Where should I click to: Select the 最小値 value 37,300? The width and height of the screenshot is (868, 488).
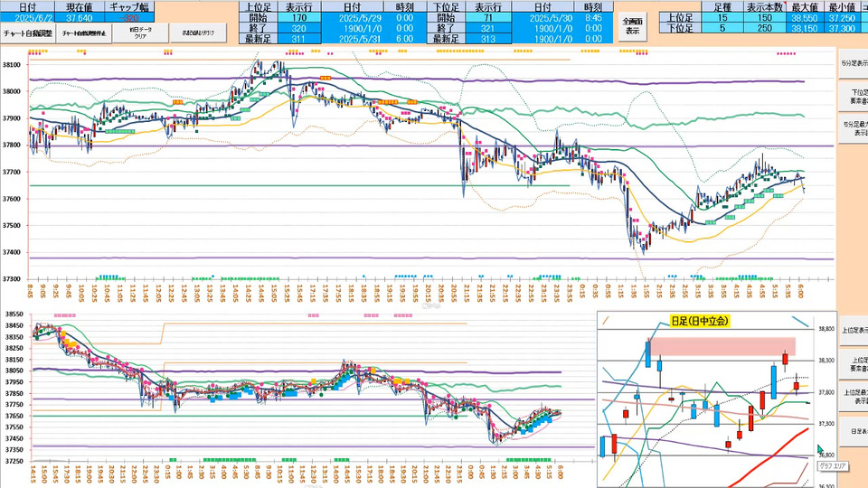[x=842, y=28]
